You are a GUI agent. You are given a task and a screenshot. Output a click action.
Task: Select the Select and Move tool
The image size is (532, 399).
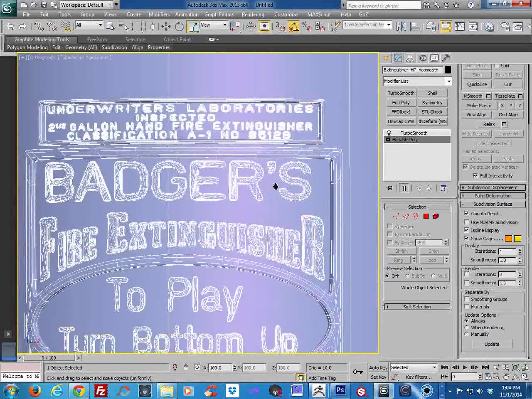point(166,26)
